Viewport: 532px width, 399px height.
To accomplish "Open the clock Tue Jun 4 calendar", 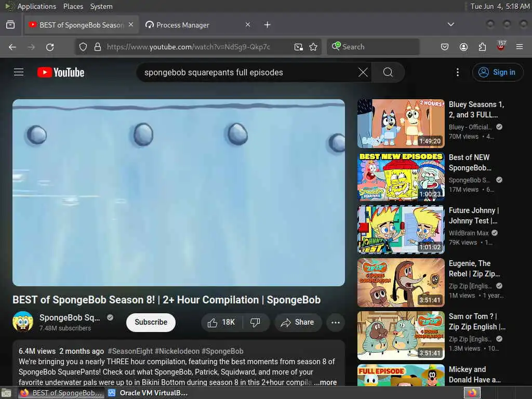I will click(x=500, y=6).
